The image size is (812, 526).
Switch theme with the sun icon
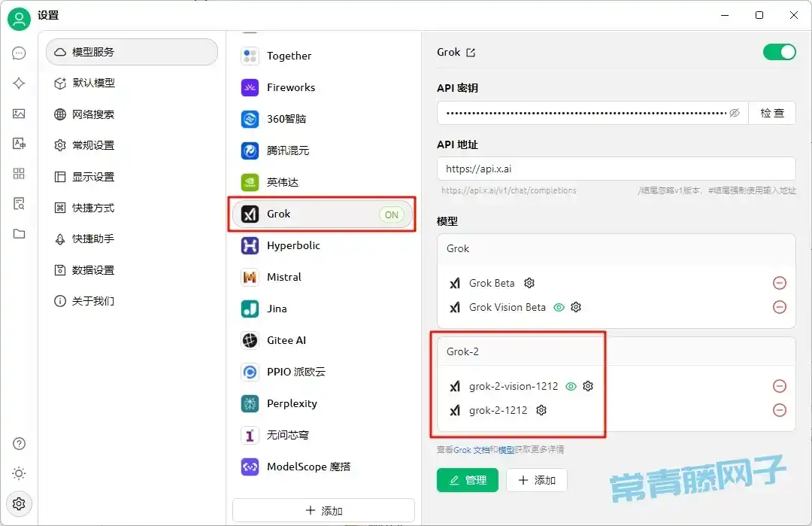point(19,473)
